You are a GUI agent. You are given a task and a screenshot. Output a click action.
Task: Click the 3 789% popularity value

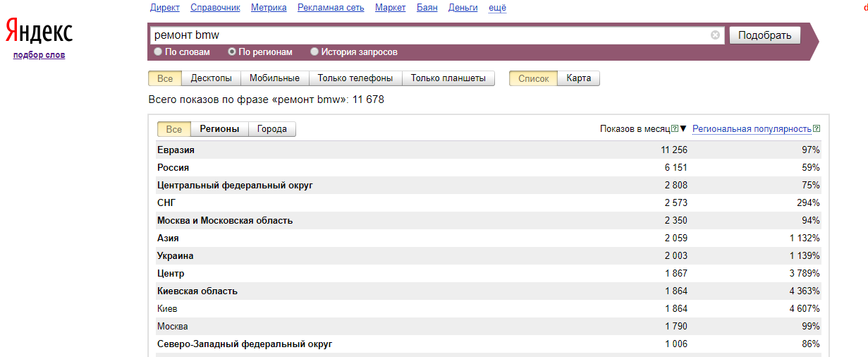[805, 273]
